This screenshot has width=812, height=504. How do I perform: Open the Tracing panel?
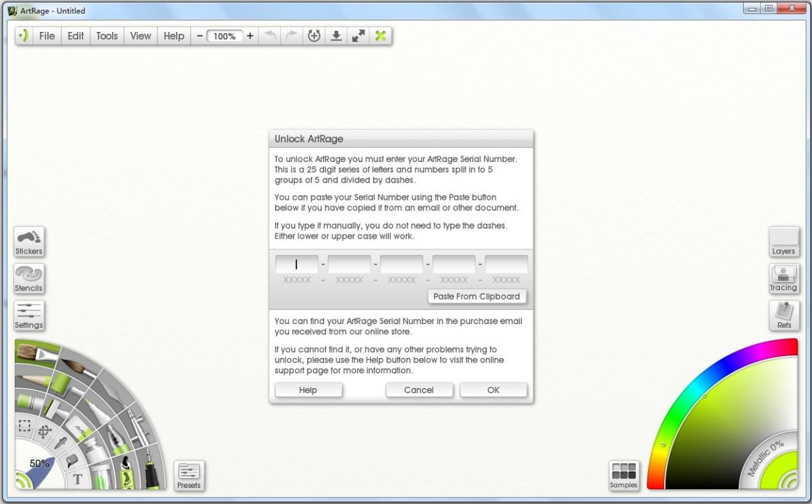click(x=784, y=279)
